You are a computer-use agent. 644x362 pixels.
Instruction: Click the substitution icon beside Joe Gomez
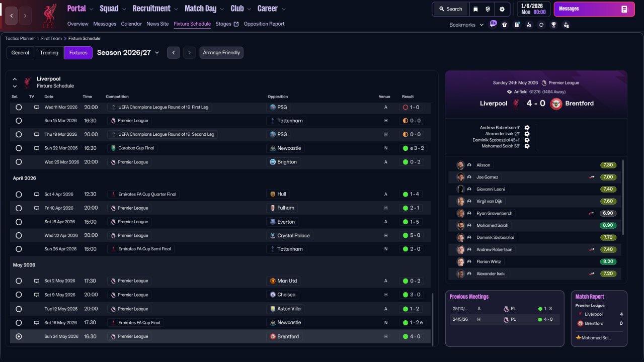click(x=592, y=177)
